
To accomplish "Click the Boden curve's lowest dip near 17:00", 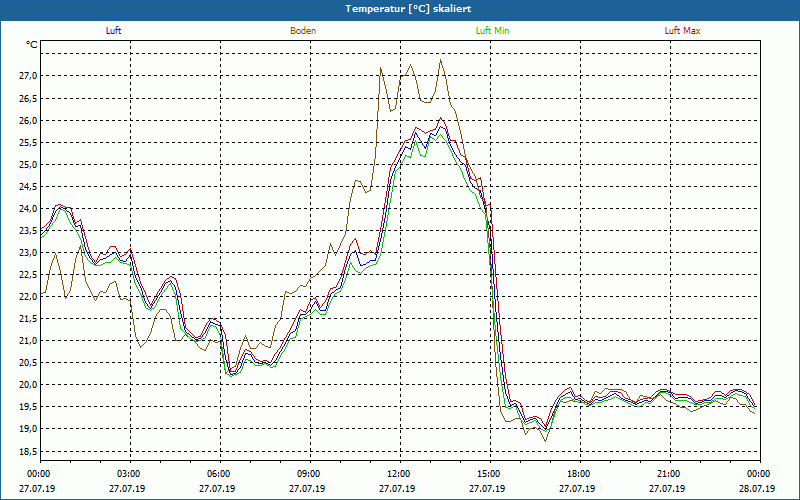I will tap(545, 441).
